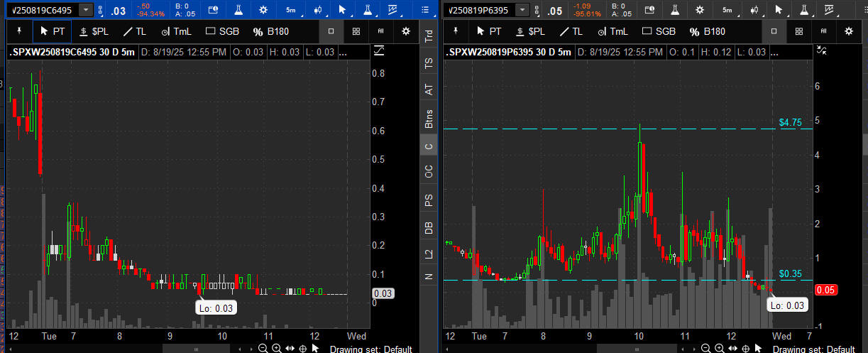Viewport: 868px width, 353px height.
Task: Open the OC sidebar tab
Action: pos(428,171)
